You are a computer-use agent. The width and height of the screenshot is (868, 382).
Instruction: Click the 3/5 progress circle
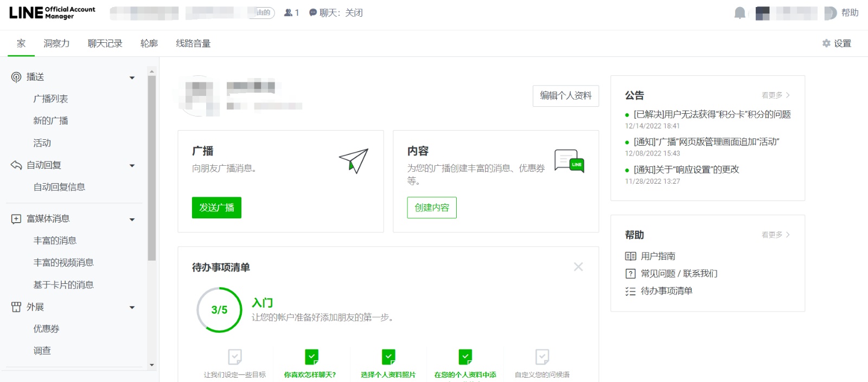coord(219,310)
